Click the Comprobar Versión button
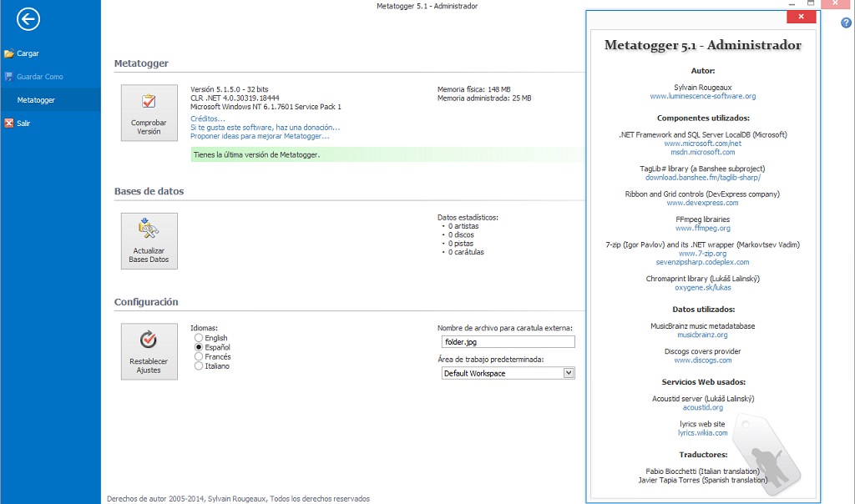 [x=149, y=113]
